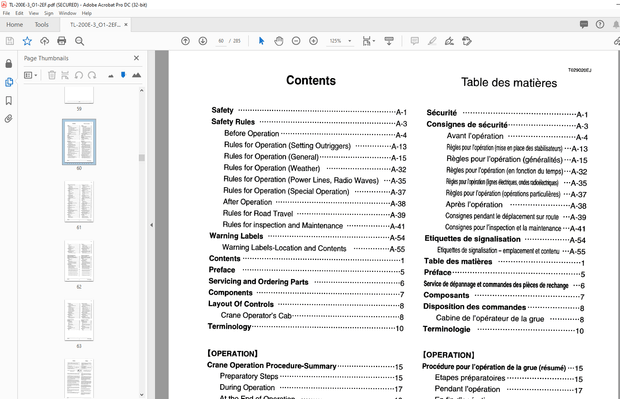This screenshot has width=620, height=399.
Task: Click 'Safety Rules' contents entry
Action: [233, 122]
